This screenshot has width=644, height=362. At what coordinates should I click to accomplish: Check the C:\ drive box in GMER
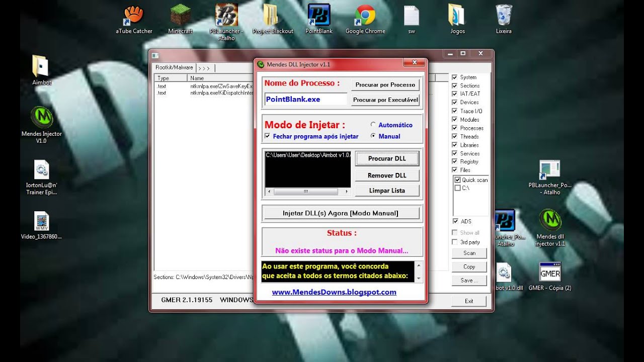point(457,188)
